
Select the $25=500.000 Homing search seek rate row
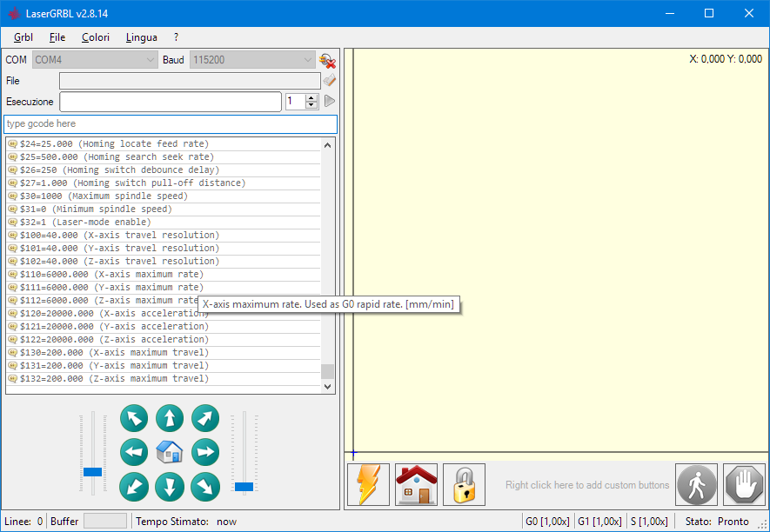click(164, 157)
